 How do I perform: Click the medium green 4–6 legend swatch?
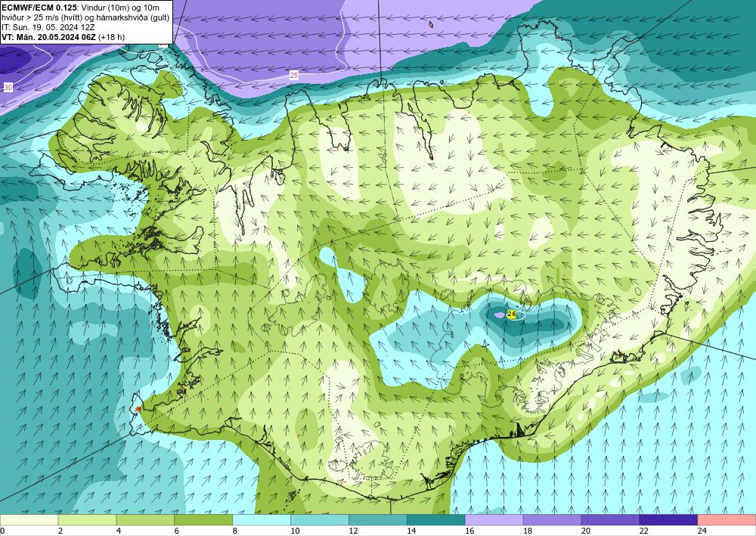(145, 520)
